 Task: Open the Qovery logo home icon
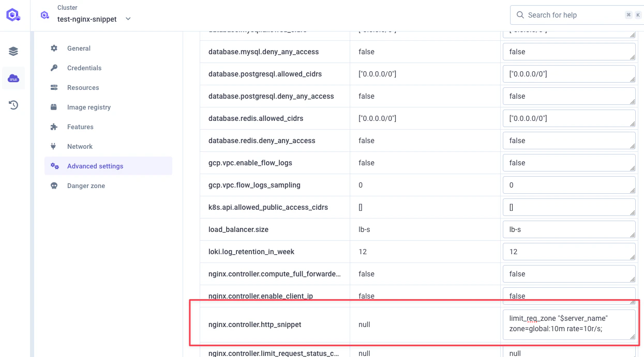click(x=13, y=14)
